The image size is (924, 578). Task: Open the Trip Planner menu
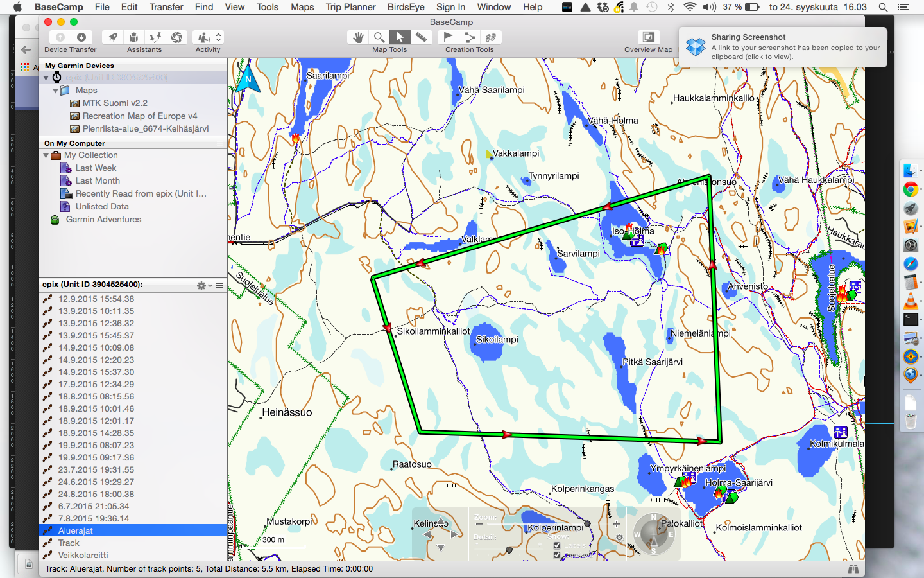[350, 7]
